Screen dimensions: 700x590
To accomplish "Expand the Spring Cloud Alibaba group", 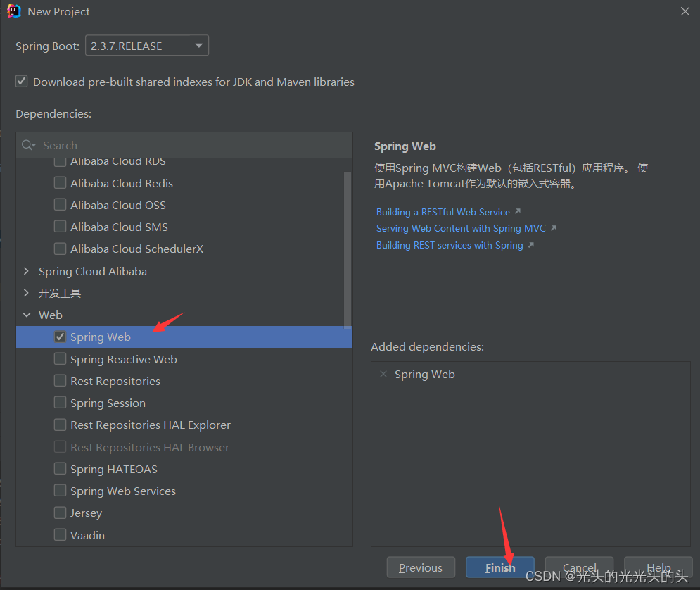I will coord(26,271).
